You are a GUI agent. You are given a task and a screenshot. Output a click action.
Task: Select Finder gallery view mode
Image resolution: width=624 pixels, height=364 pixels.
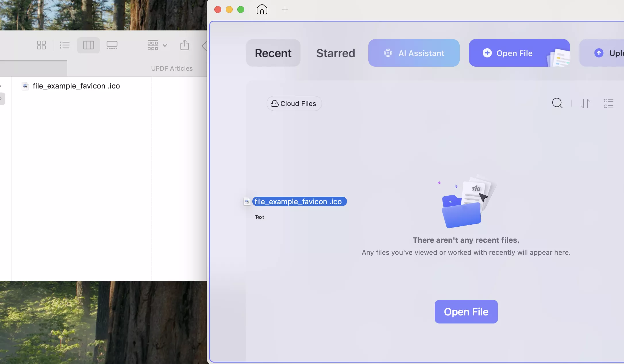tap(112, 45)
